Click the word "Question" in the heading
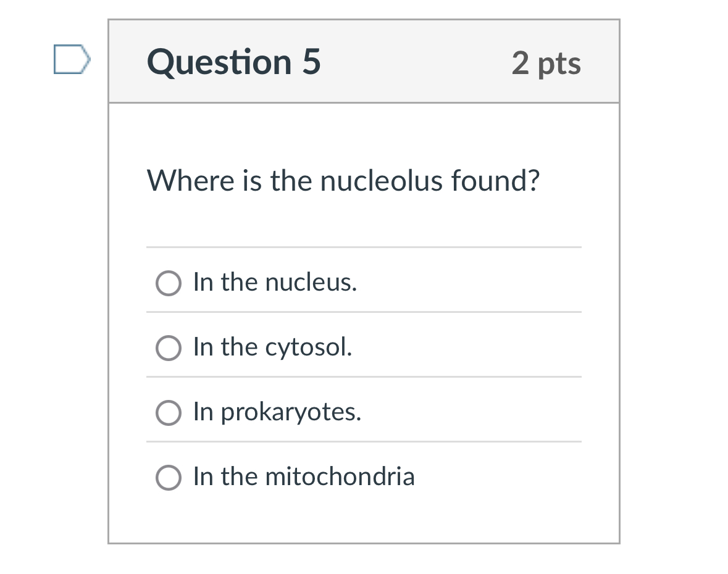 pos(219,62)
